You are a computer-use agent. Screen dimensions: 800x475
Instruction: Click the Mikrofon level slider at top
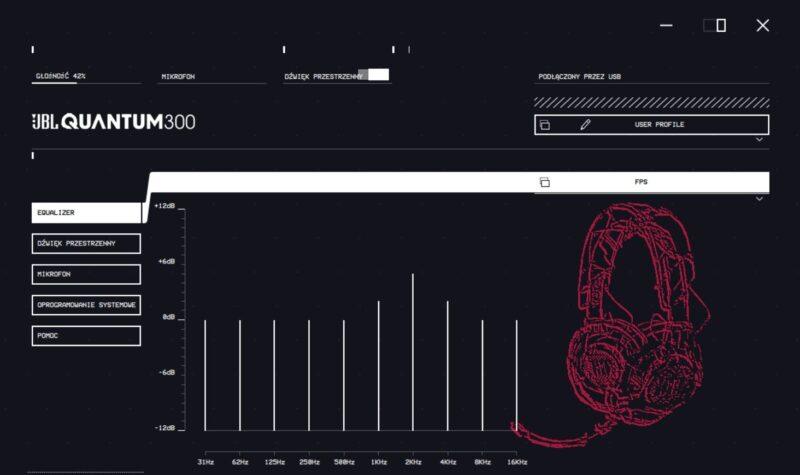click(212, 82)
